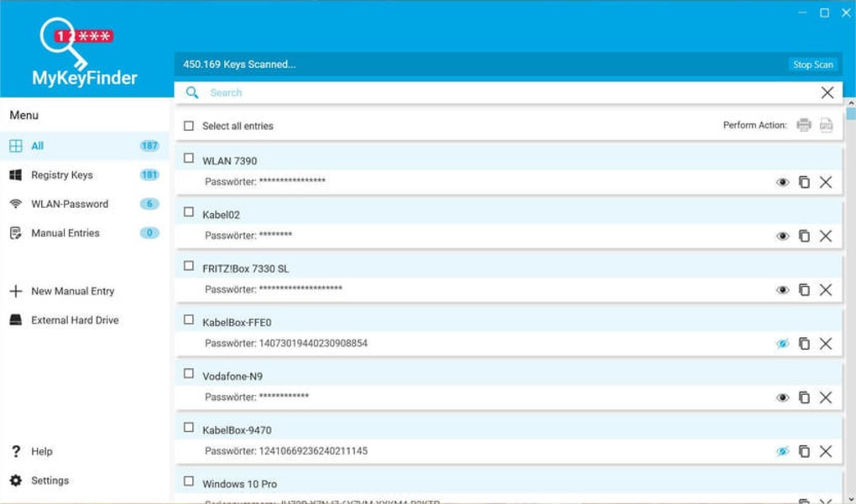Reveal the WLAN 7390 password
This screenshot has height=504, width=856.
[782, 182]
